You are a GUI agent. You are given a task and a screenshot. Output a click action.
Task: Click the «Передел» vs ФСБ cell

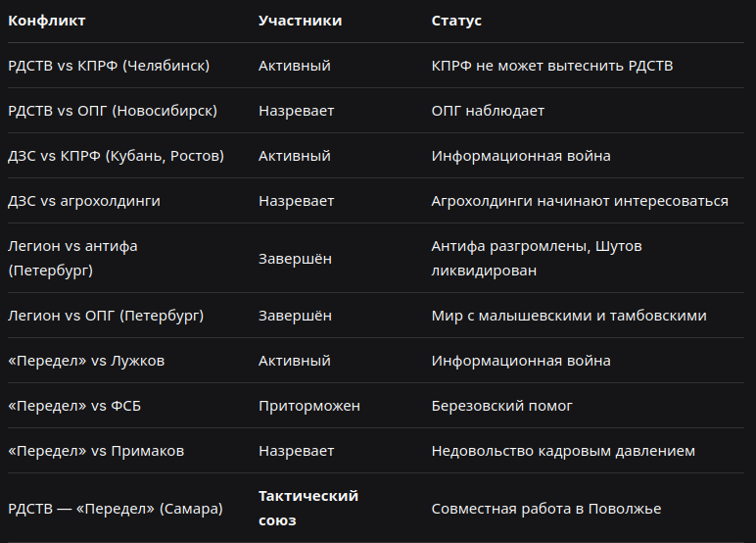pos(74,406)
